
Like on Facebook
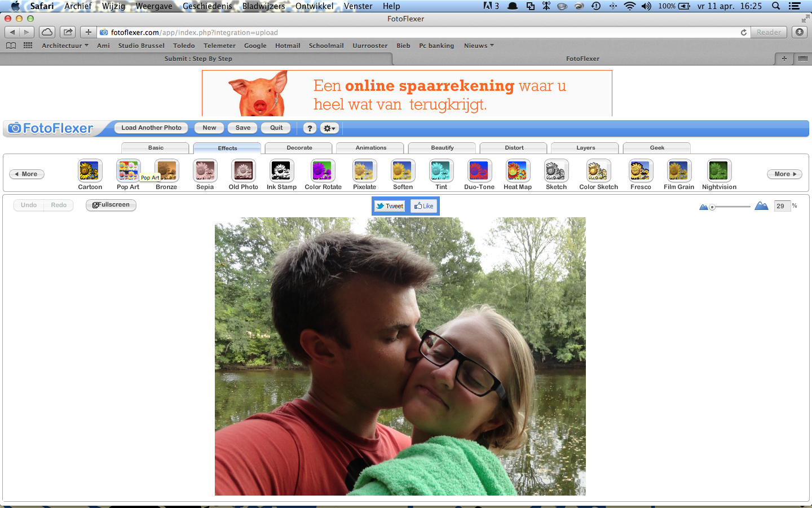(x=423, y=206)
